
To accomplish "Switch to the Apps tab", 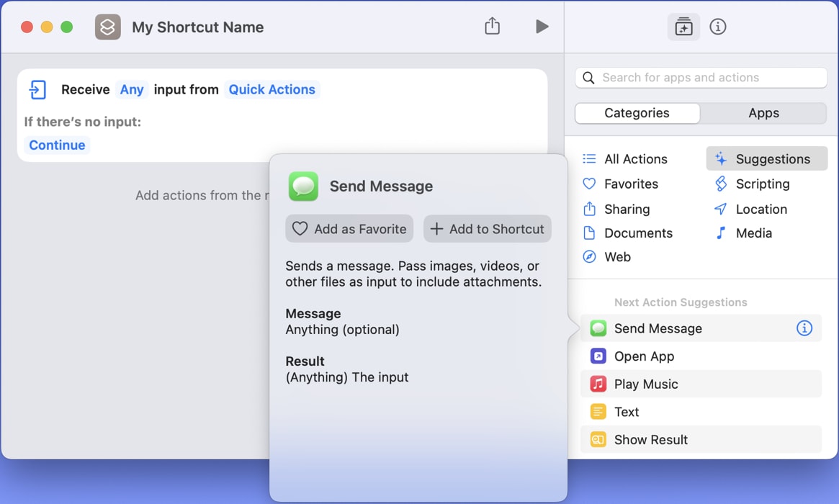I will 763,113.
